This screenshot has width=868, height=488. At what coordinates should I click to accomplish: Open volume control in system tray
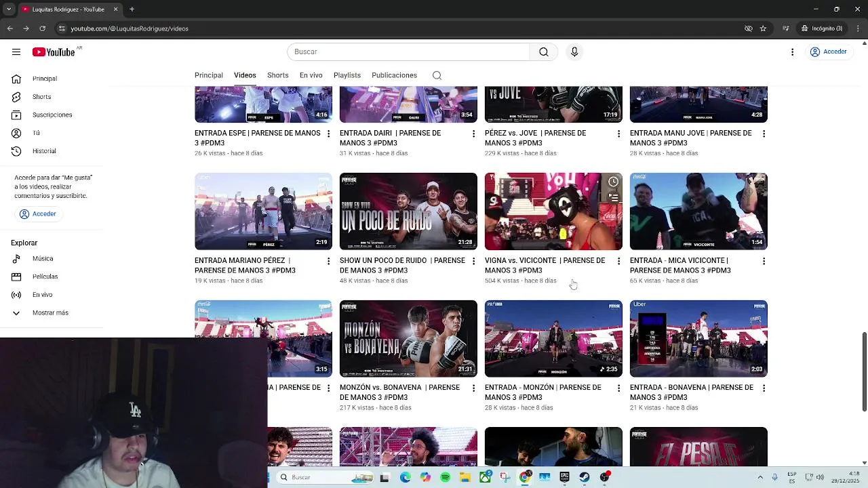tap(820, 477)
